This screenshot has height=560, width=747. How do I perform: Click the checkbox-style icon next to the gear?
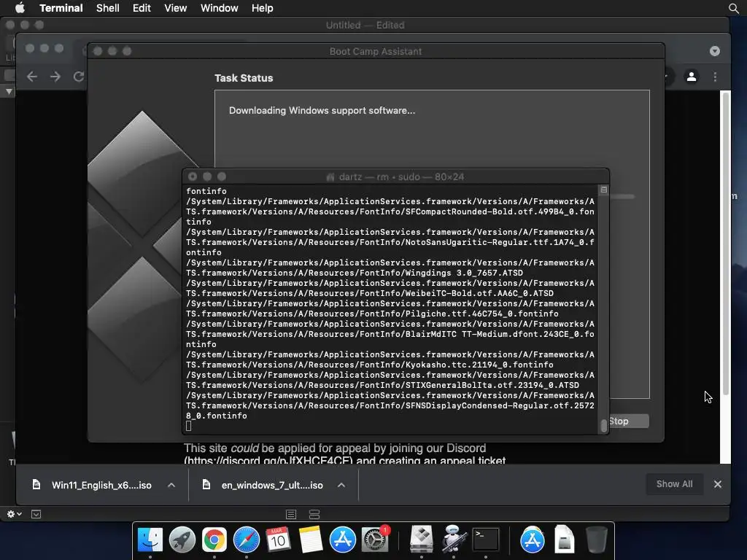[36, 514]
